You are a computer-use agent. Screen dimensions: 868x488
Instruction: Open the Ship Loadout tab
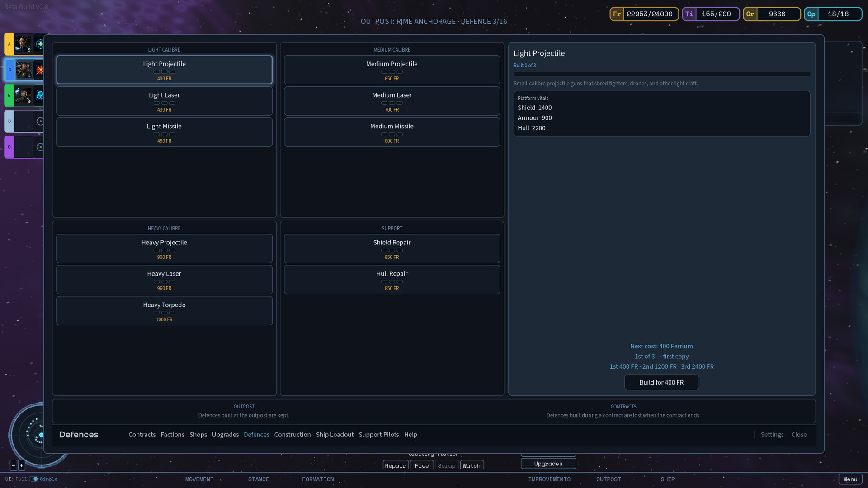coord(335,435)
